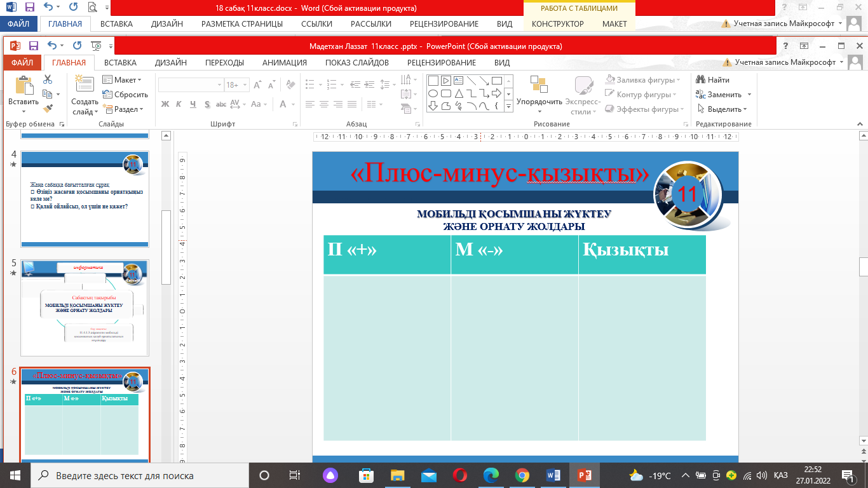Toggle text shadow (S) formatting

click(206, 104)
